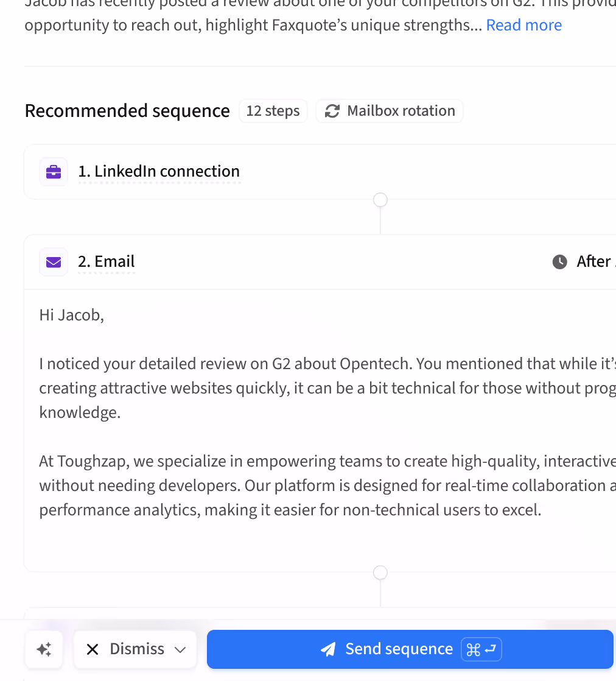Click the 12 steps badge
The width and height of the screenshot is (616, 681).
(273, 111)
